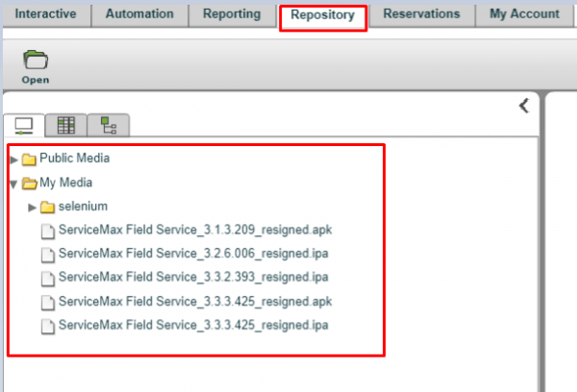Select ServiceMax Field Service_3.3.2.393_resigned.ipa

coord(193,277)
